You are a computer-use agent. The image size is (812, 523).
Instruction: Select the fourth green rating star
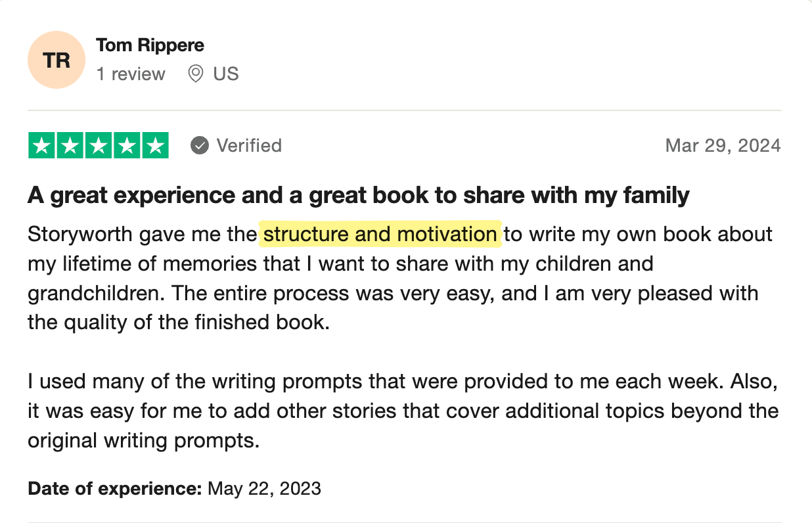click(127, 146)
